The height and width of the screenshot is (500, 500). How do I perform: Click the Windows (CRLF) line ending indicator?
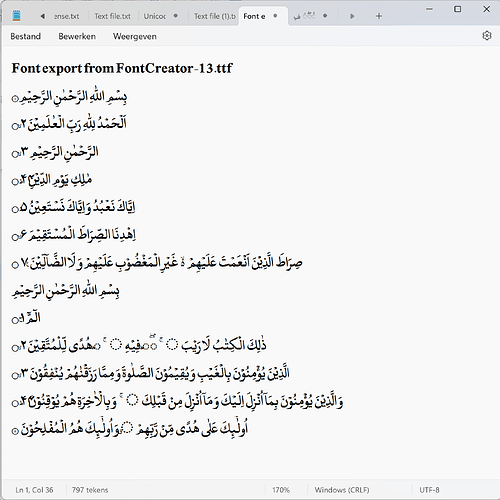coord(342,490)
